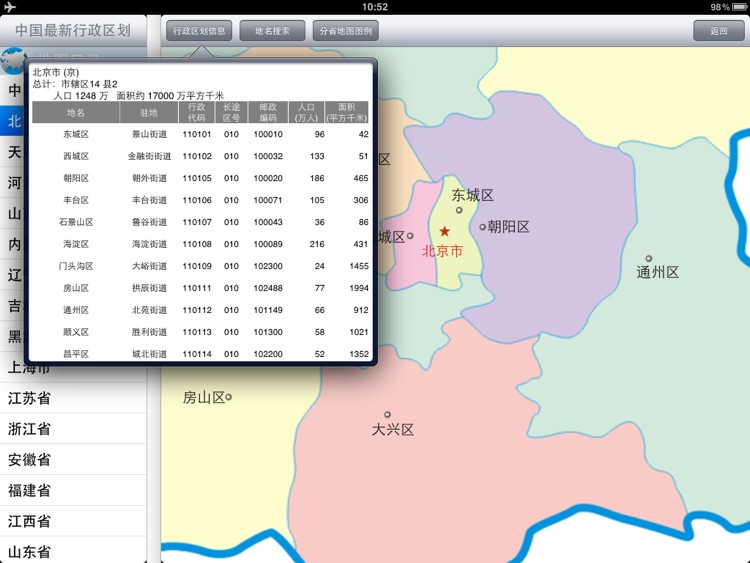Viewport: 750px width, 563px height.
Task: Click the 房山区 map marker circle
Action: (229, 397)
